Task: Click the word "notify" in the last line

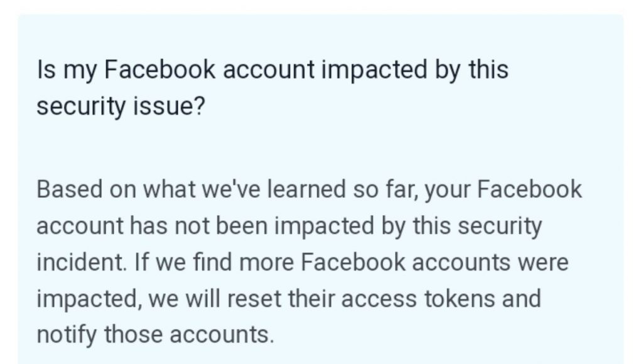Action: (67, 334)
